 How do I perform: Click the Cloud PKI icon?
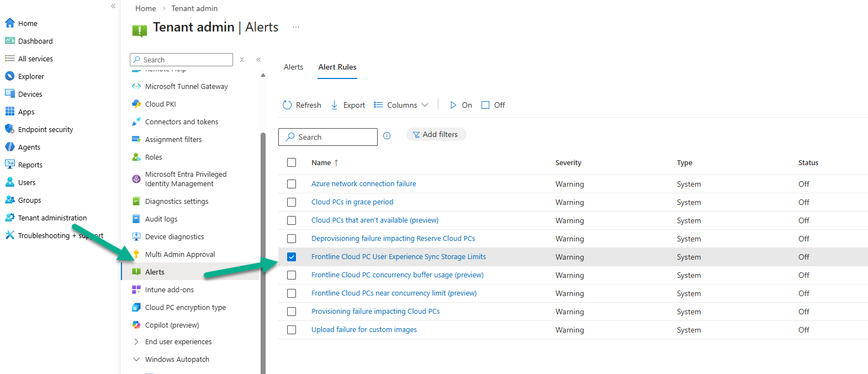(136, 104)
